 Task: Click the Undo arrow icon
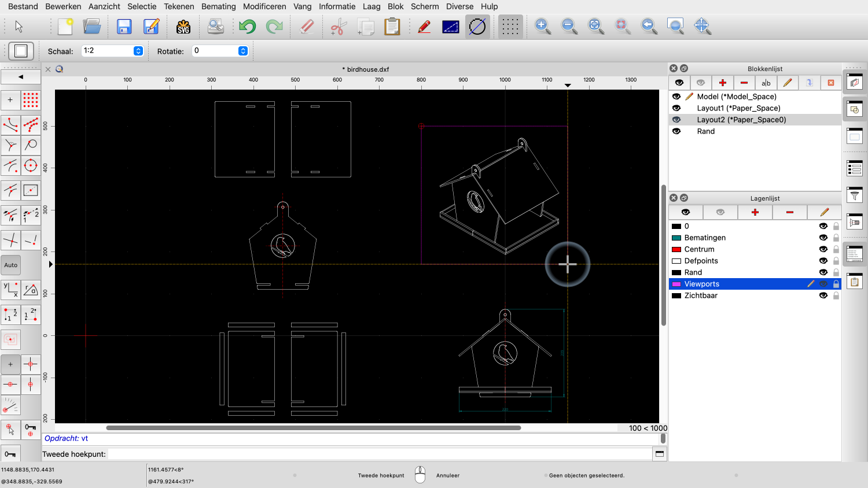coord(247,27)
